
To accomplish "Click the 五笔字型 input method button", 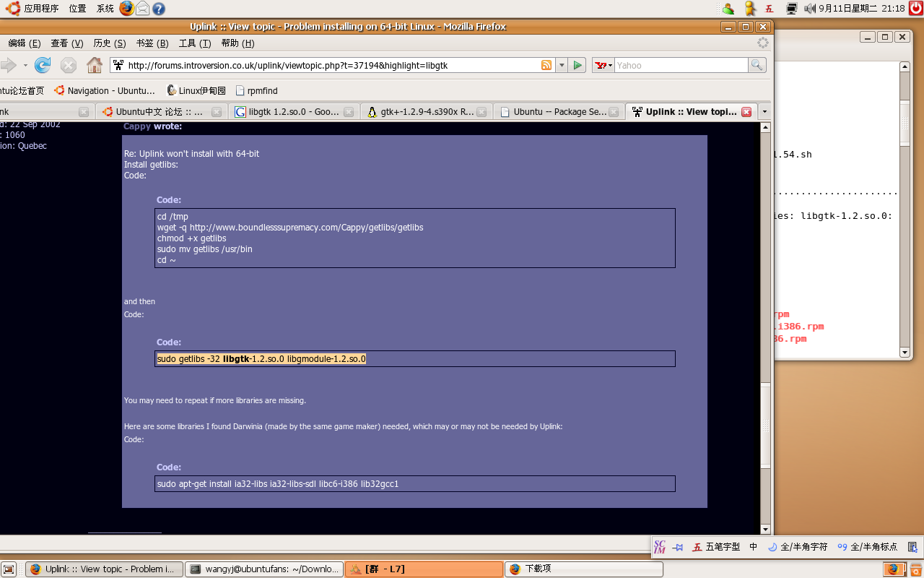I will [717, 547].
